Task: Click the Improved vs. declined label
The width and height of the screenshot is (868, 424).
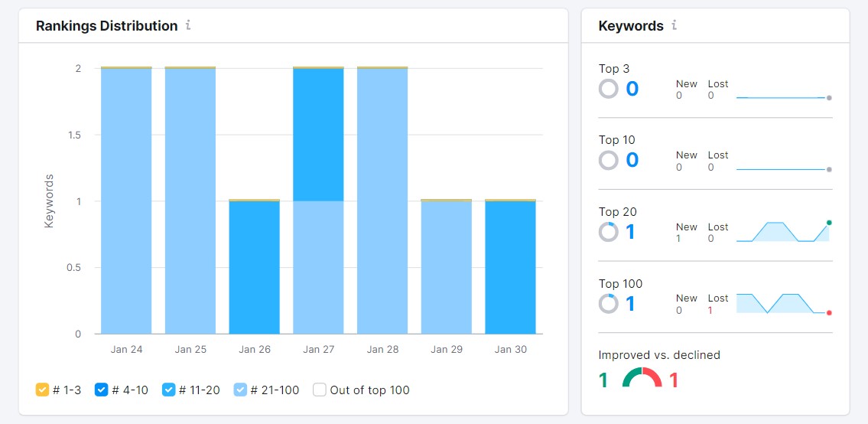Action: click(x=659, y=354)
